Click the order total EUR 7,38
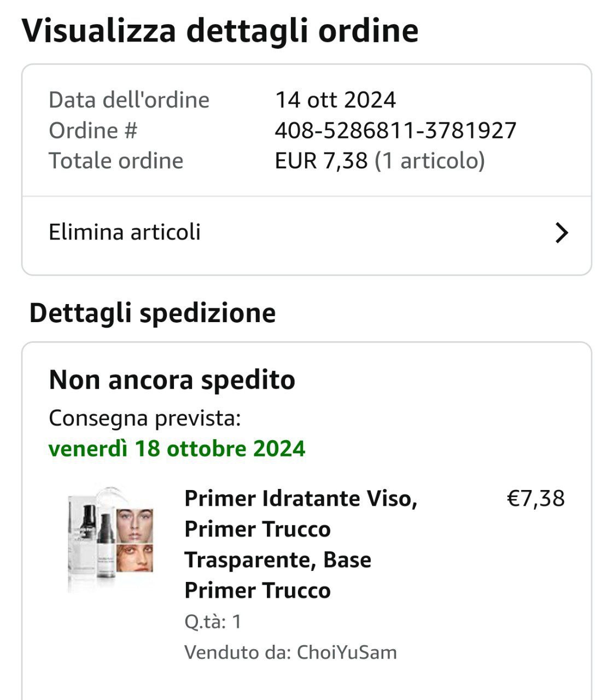613x700 pixels. click(x=321, y=161)
